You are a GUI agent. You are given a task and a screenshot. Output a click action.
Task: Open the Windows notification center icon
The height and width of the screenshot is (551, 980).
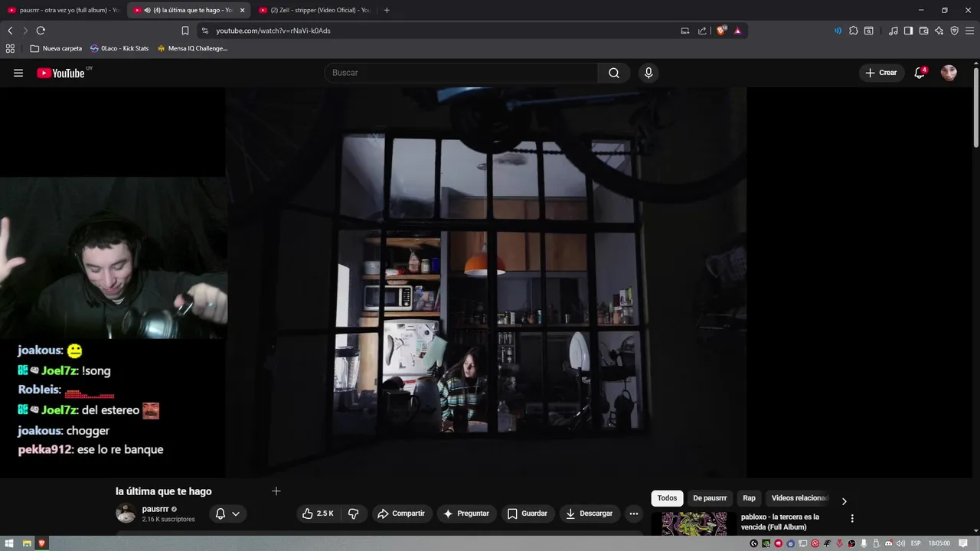click(x=963, y=543)
